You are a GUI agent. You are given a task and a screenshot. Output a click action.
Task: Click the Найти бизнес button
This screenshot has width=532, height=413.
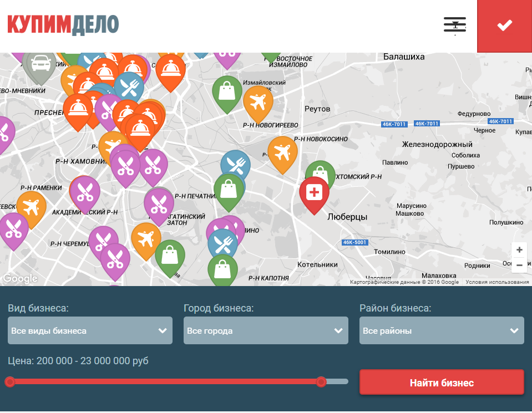pyautogui.click(x=442, y=383)
